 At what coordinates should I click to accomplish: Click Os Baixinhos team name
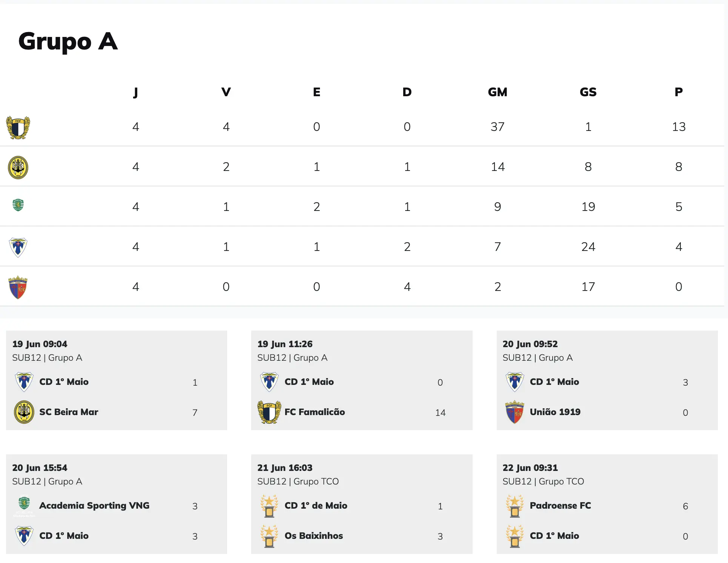click(x=313, y=536)
